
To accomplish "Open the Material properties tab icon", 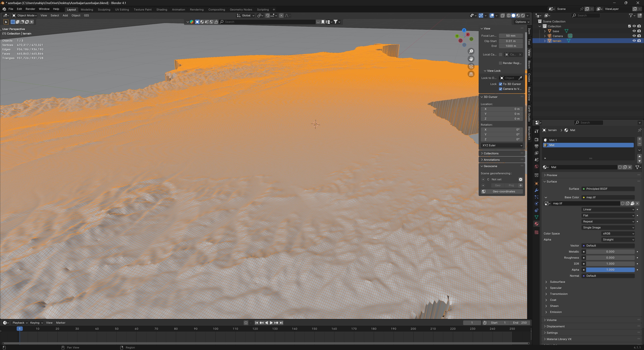I will click(536, 224).
